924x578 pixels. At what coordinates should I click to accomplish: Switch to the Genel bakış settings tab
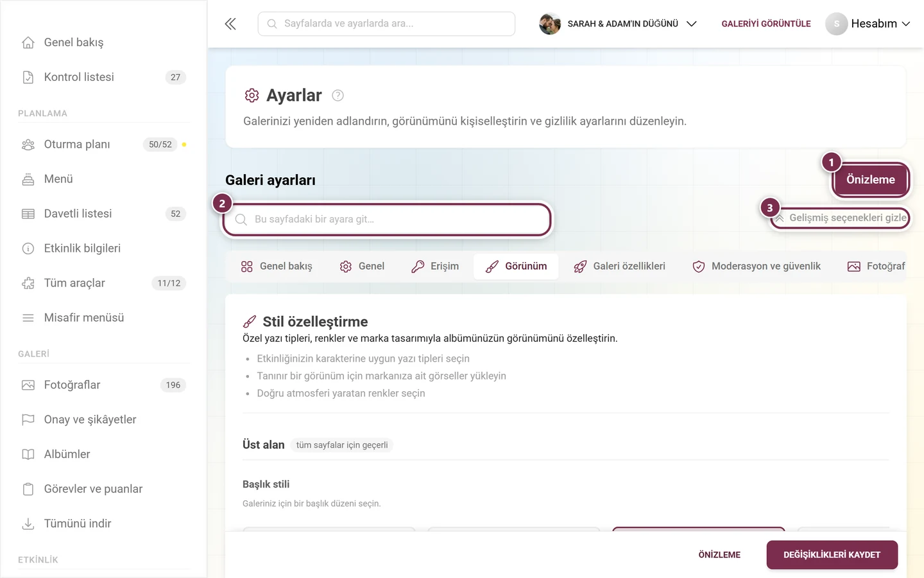coord(277,267)
